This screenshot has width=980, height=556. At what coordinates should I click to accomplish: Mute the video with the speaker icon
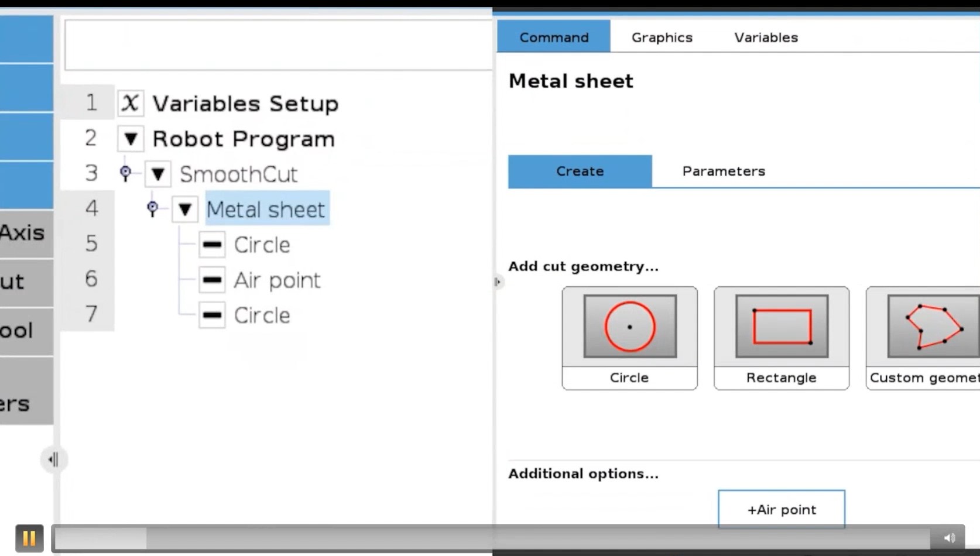click(x=949, y=538)
